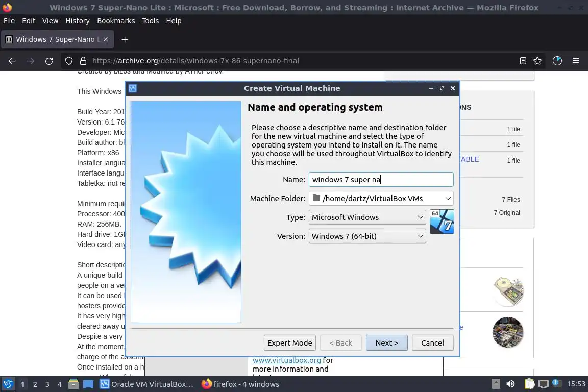Click the Windows 7 64-bit OS type icon
This screenshot has width=588, height=392.
pos(442,222)
